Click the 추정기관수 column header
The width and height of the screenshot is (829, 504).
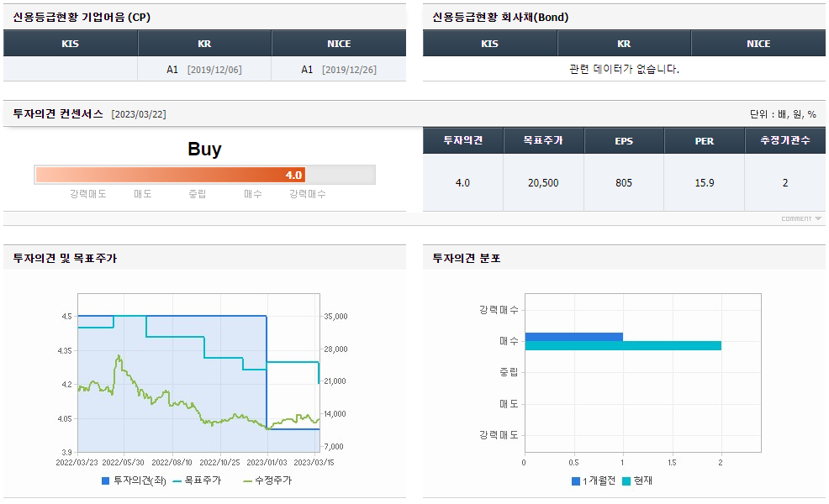click(785, 140)
